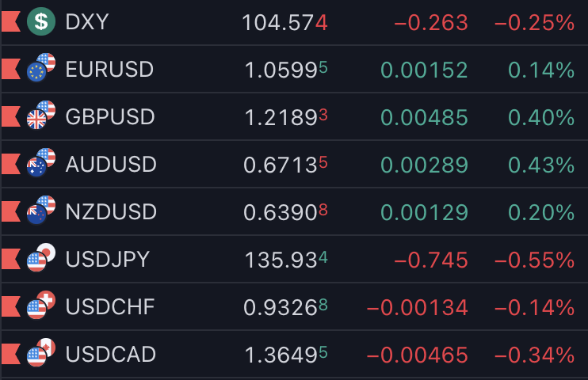Click the green dollar DXY logo
Image resolution: width=588 pixels, height=380 pixels.
41,21
